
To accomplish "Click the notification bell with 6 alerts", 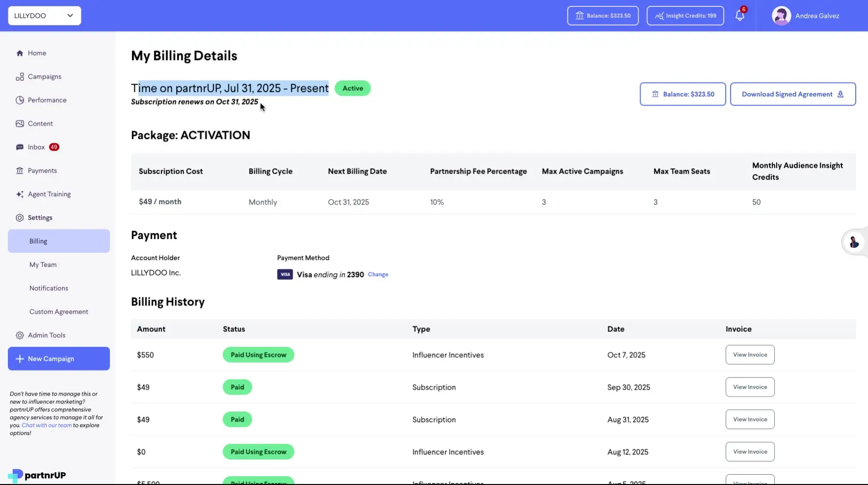I will (740, 15).
